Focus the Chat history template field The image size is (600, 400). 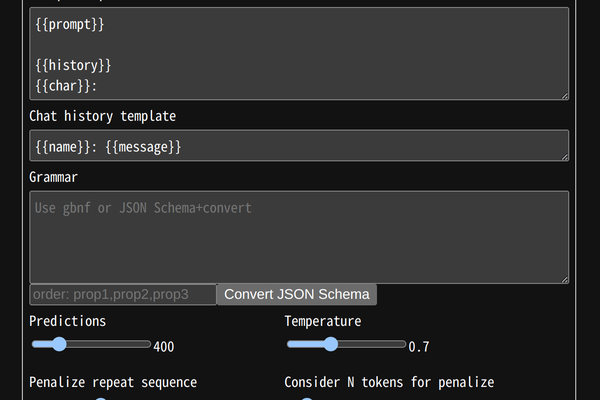click(x=298, y=146)
